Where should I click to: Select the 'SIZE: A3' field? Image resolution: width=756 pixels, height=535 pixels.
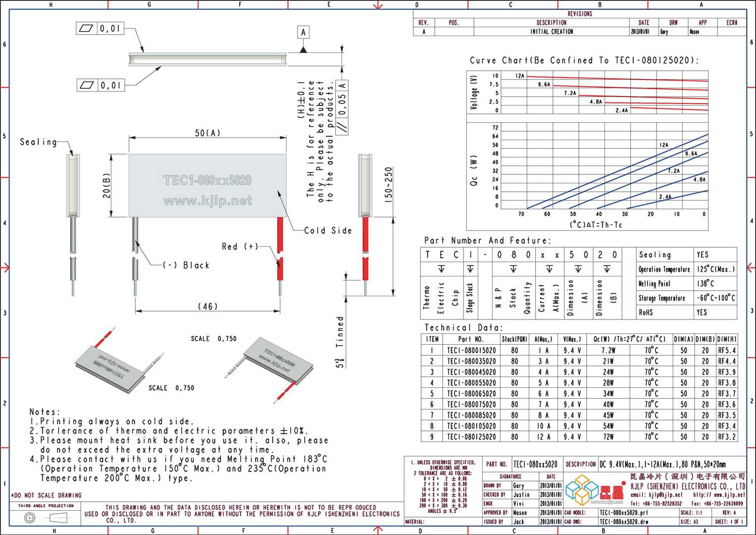point(689,522)
